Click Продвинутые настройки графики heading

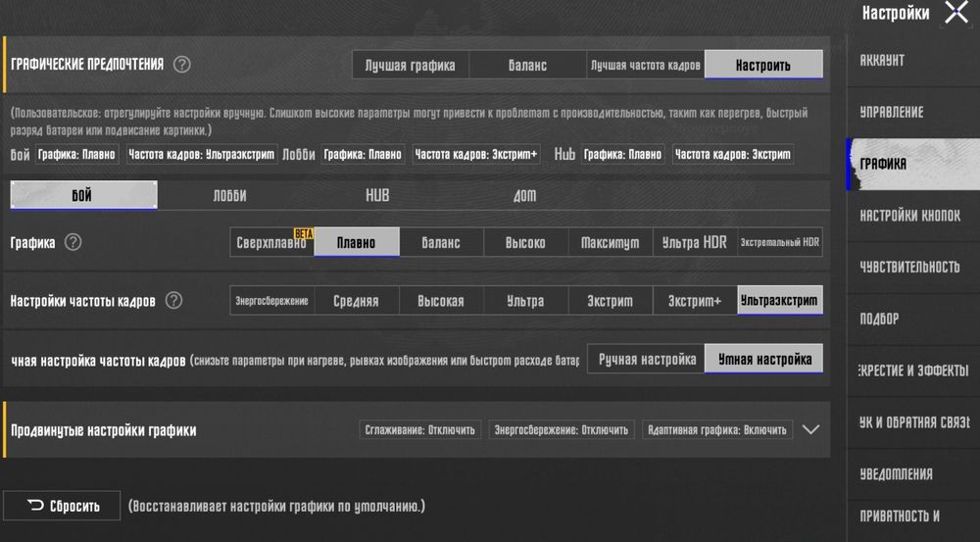(104, 430)
